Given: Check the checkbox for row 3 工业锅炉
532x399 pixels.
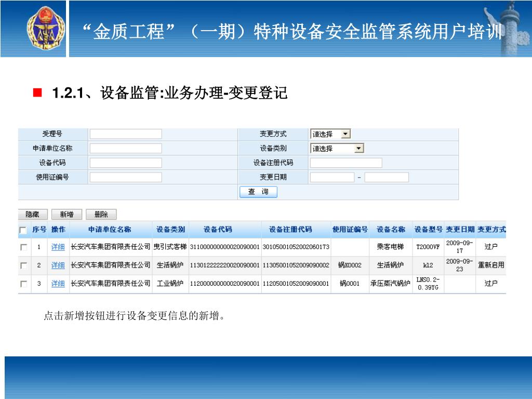Looking at the screenshot, I should tap(24, 284).
